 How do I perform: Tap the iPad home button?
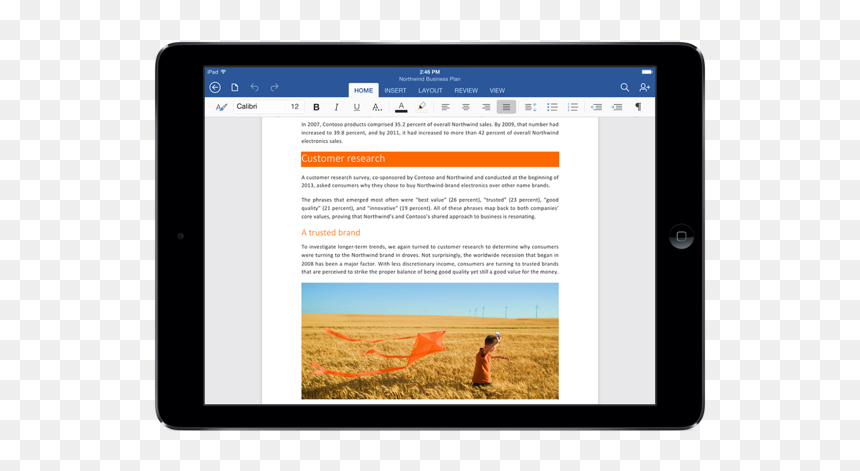point(681,236)
